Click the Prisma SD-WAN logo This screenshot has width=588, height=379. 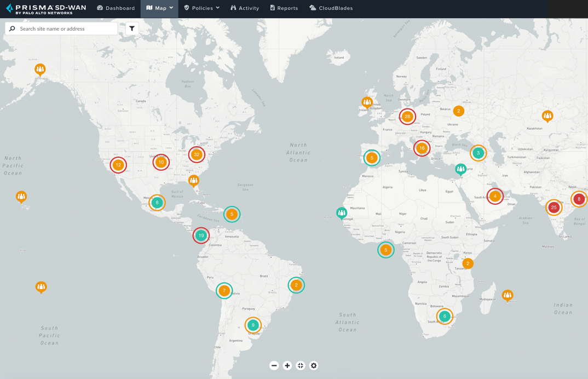tap(46, 9)
